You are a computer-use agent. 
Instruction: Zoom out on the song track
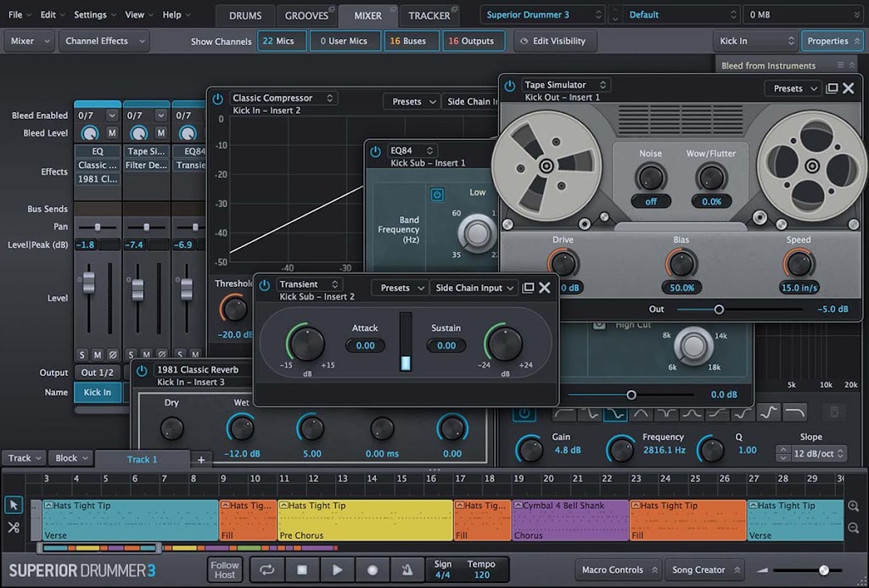pos(854,528)
